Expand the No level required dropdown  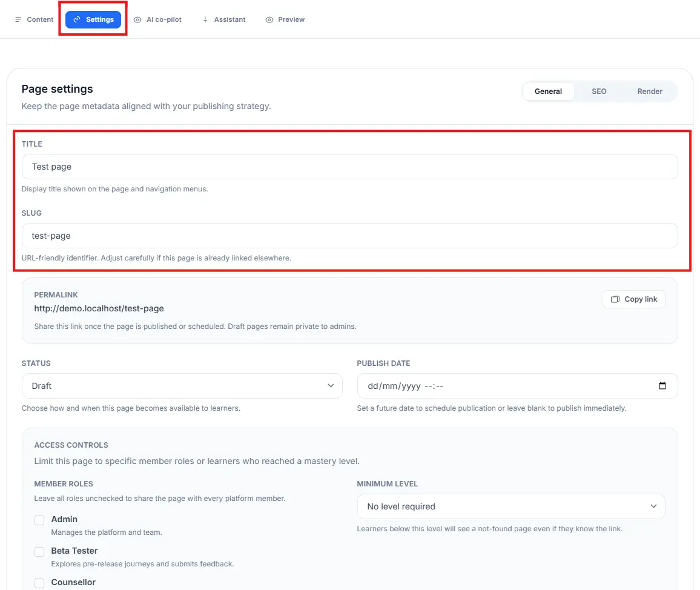pos(511,506)
